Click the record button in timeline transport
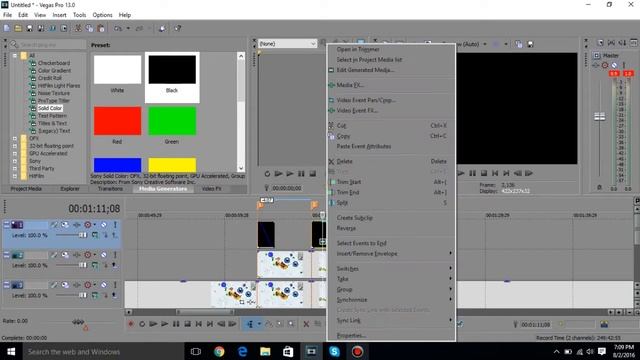 tap(131, 324)
